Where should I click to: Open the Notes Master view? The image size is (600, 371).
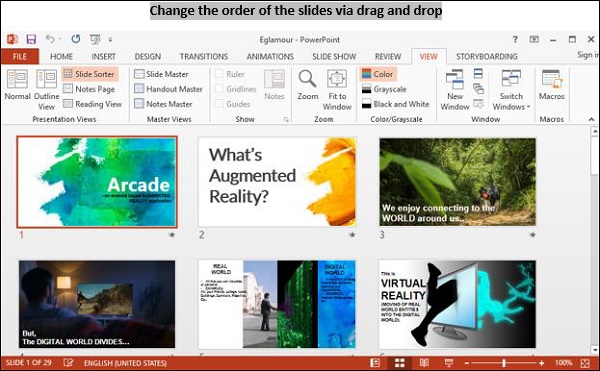(163, 104)
